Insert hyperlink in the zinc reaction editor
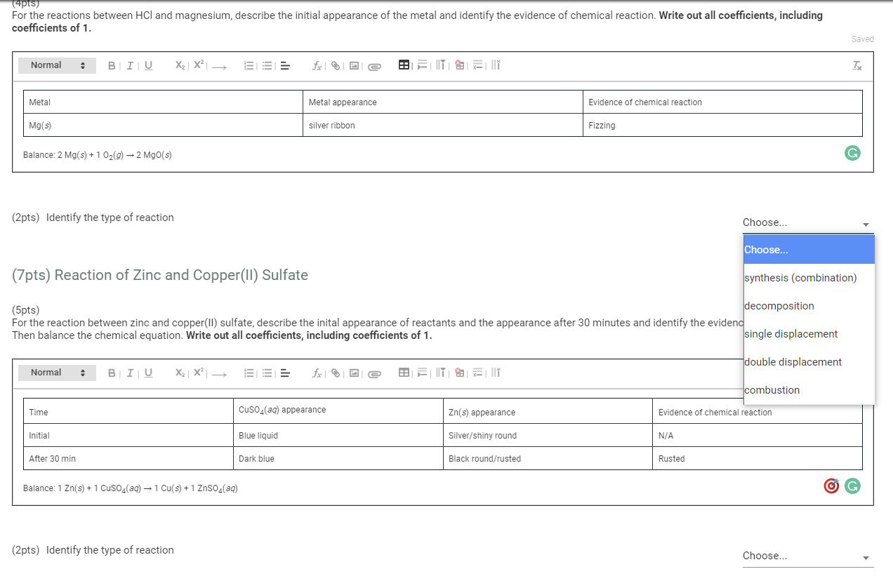Screen dimensions: 893x588 (336, 373)
